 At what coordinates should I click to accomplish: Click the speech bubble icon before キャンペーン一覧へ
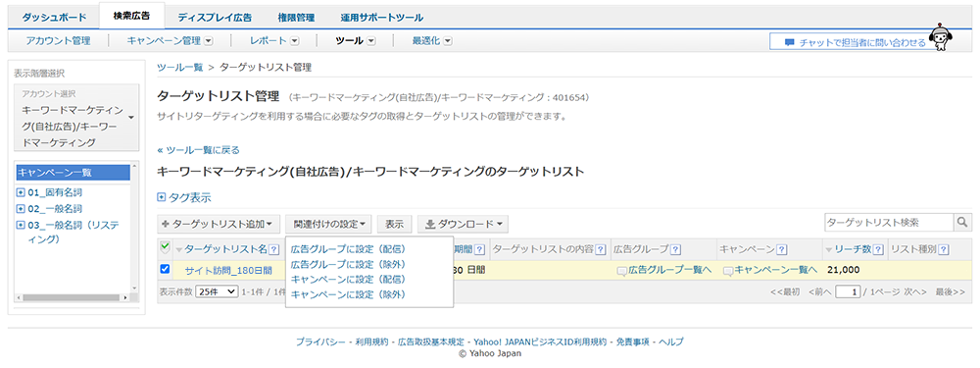728,271
